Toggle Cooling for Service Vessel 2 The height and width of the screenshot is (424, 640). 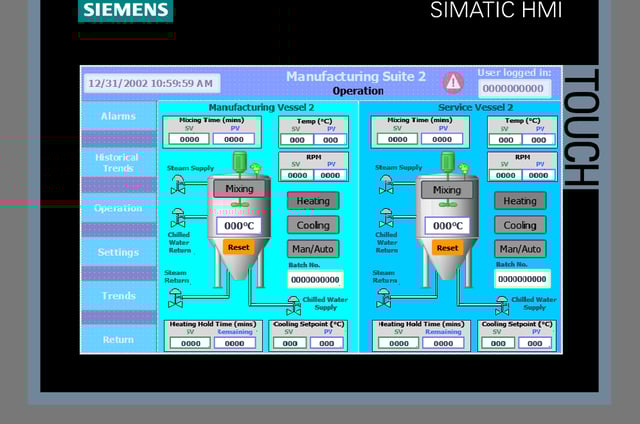pyautogui.click(x=520, y=225)
